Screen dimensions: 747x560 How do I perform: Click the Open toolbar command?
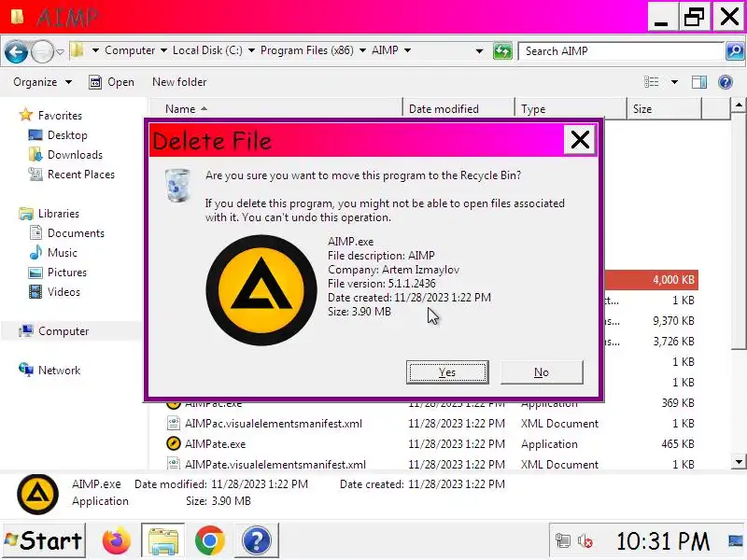click(x=111, y=82)
